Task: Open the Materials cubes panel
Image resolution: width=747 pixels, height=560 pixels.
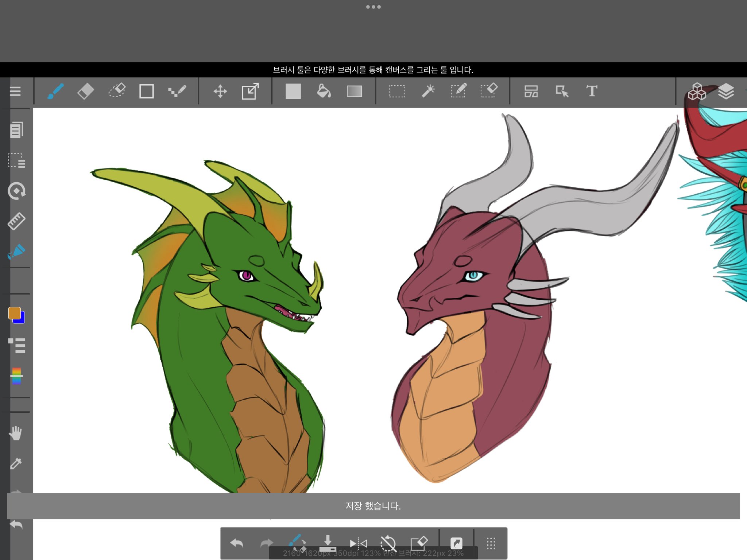Action: pyautogui.click(x=697, y=91)
